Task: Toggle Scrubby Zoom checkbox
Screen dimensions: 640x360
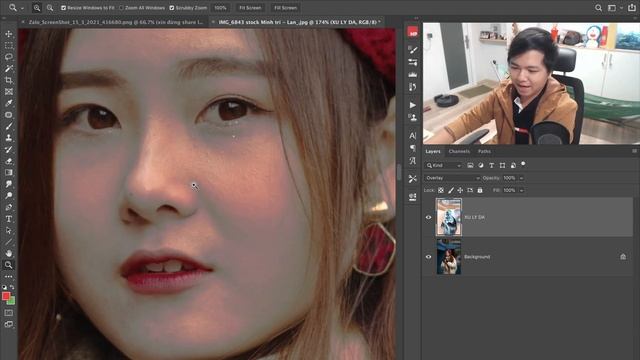Action: pyautogui.click(x=172, y=8)
